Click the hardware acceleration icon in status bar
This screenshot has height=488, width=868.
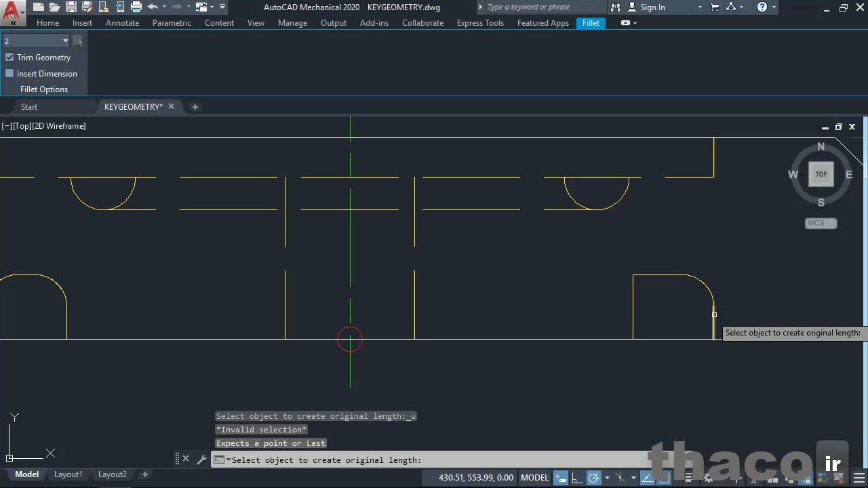(822, 479)
